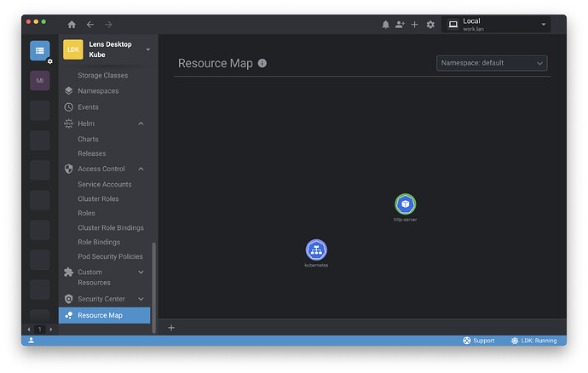Click the Resource Map info icon
Screen dimensions: 588x373
coord(262,63)
